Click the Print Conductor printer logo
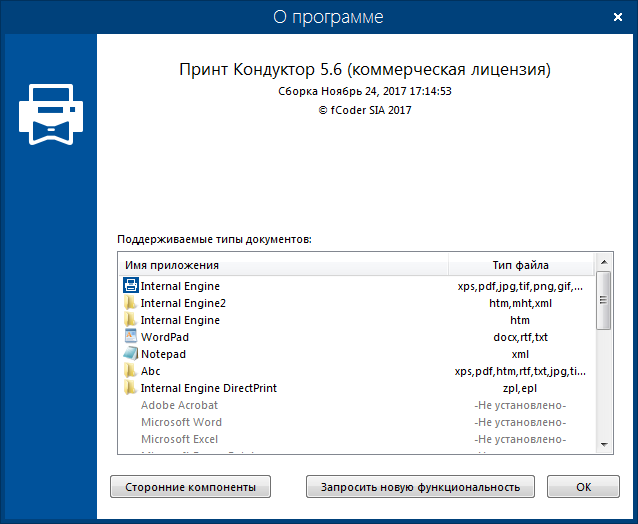The height and width of the screenshot is (524, 638). (x=51, y=114)
